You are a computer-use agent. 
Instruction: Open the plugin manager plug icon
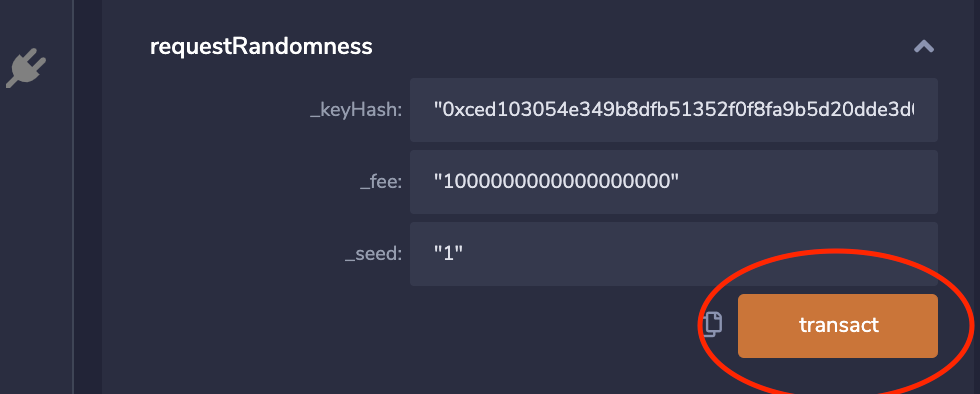coord(26,68)
